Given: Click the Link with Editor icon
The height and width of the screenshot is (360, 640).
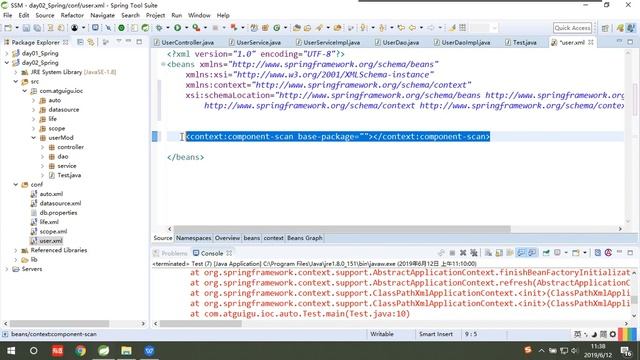Looking at the screenshot, I should 91,42.
